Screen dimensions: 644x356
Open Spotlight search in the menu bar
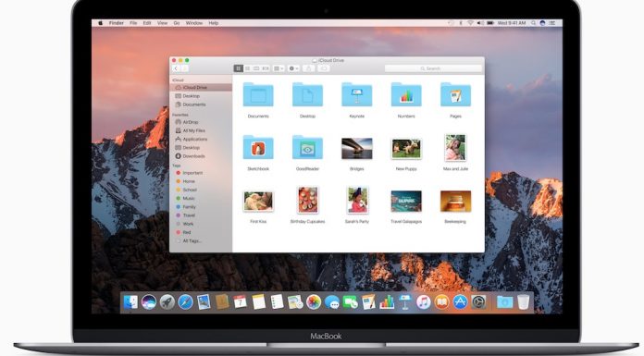tap(534, 23)
